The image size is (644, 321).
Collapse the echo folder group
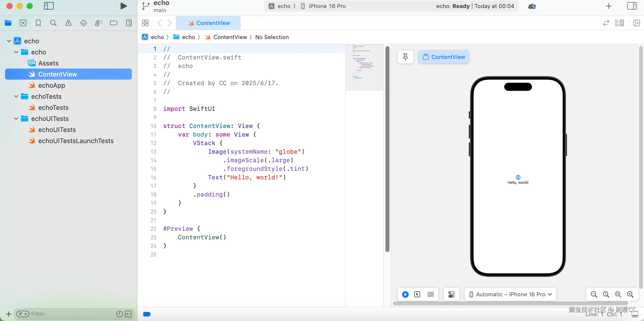coord(16,52)
